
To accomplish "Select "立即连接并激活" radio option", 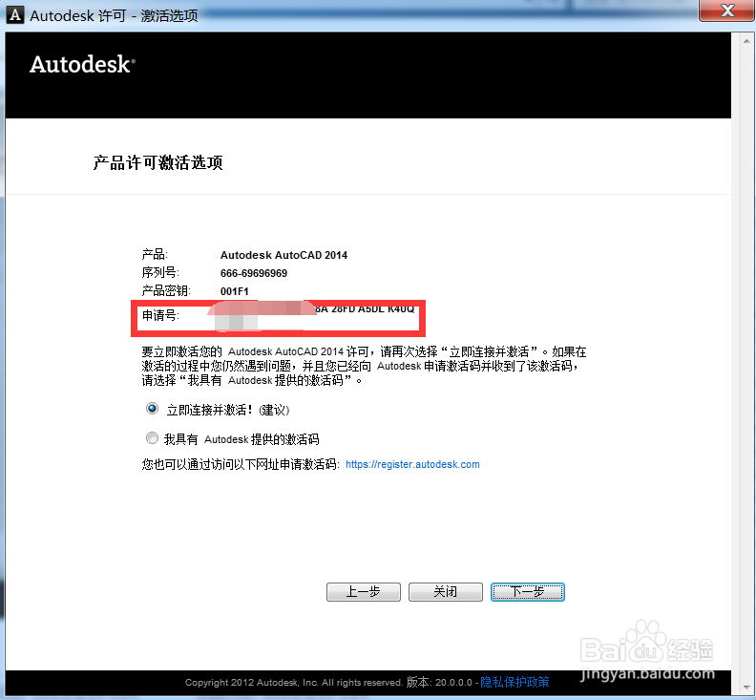I will tap(152, 409).
